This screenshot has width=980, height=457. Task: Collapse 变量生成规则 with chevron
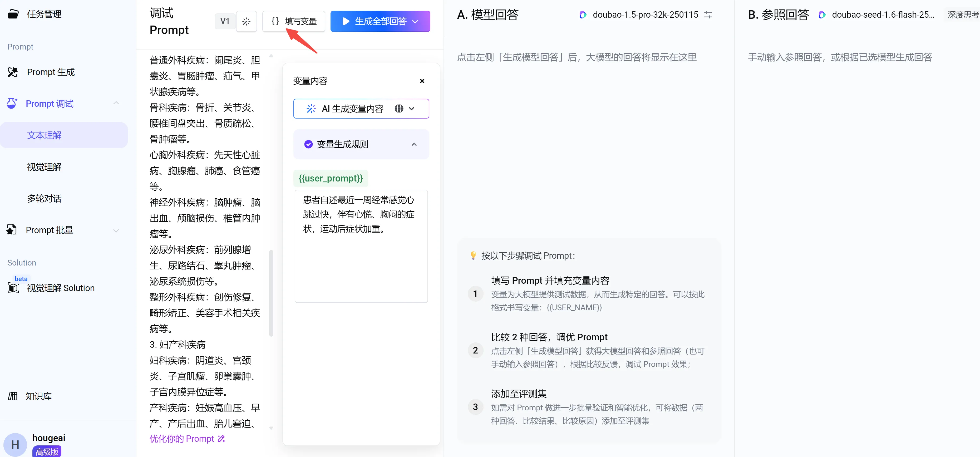[x=414, y=144]
